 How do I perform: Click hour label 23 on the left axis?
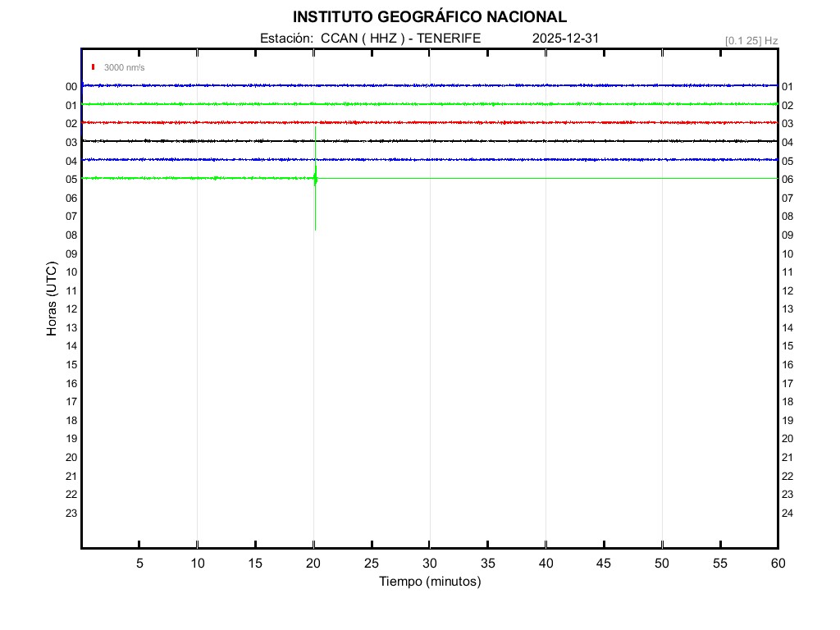coord(71,513)
